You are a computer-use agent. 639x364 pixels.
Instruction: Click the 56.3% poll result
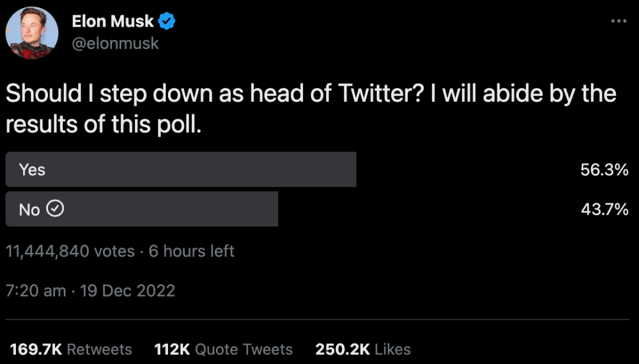(x=604, y=170)
